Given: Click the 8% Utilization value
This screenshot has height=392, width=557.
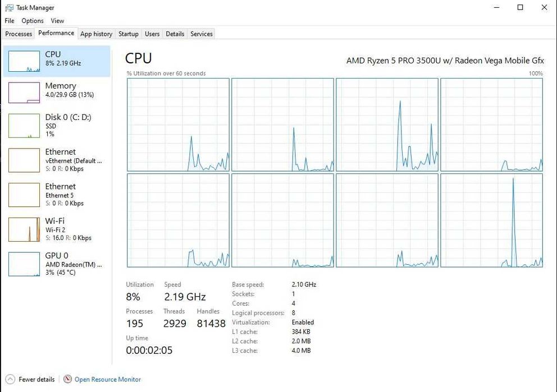Looking at the screenshot, I should click(133, 297).
